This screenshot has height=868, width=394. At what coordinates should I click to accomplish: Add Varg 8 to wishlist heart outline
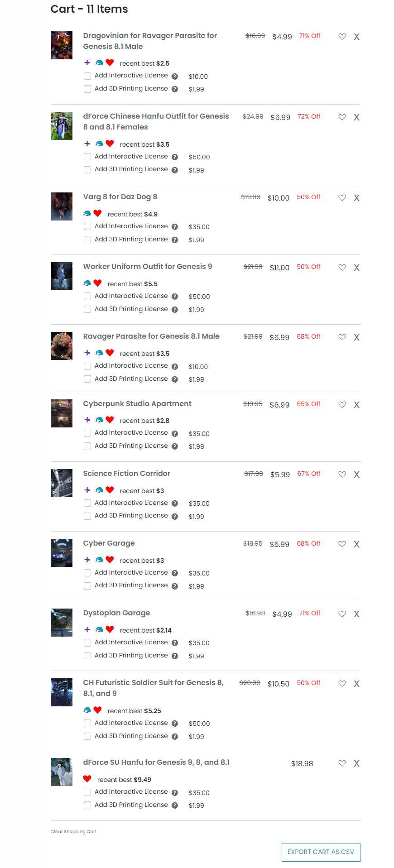342,198
